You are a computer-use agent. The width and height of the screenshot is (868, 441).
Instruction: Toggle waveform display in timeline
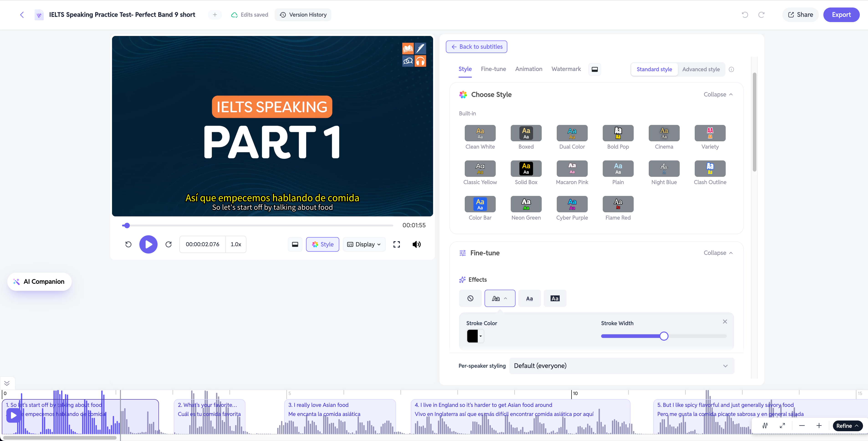(x=765, y=426)
